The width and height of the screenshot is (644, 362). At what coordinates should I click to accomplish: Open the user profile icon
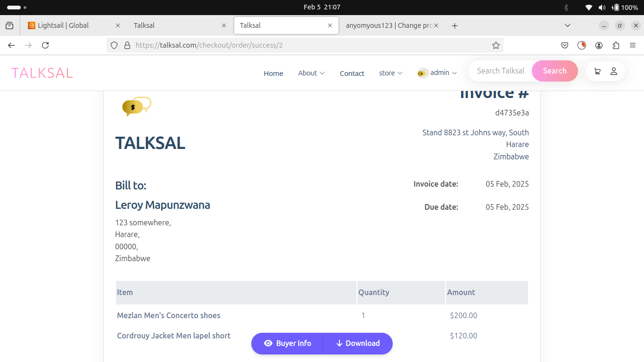(x=614, y=71)
